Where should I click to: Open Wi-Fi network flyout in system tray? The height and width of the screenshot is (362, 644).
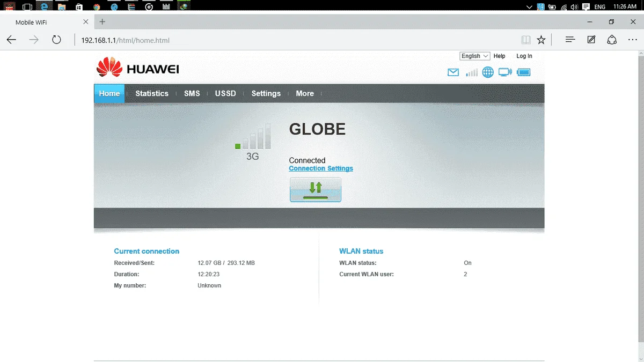tap(564, 7)
